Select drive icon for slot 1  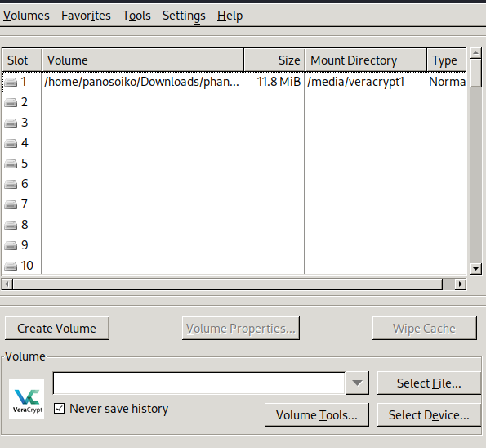11,83
